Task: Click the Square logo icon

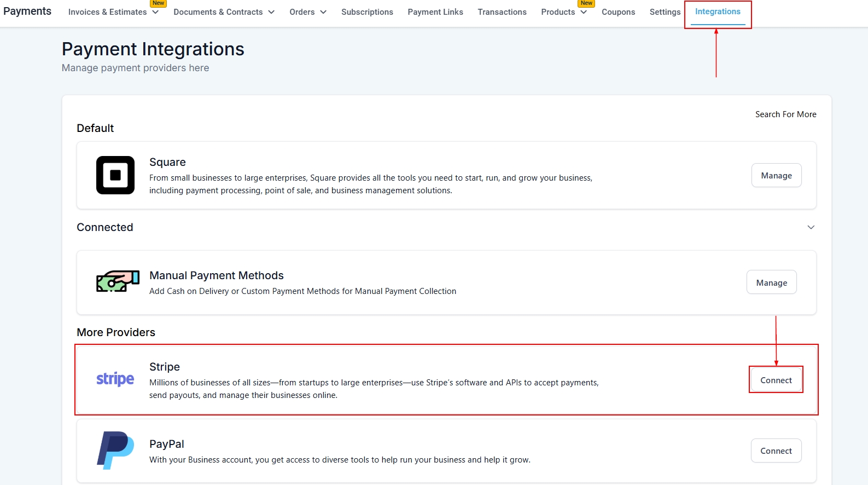Action: click(115, 175)
